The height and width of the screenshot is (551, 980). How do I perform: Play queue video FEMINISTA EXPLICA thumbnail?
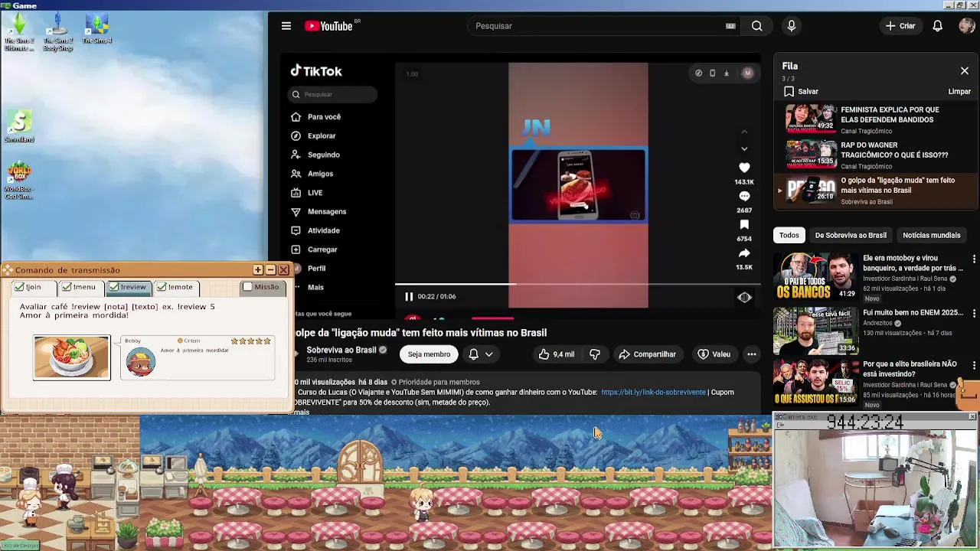(x=811, y=118)
